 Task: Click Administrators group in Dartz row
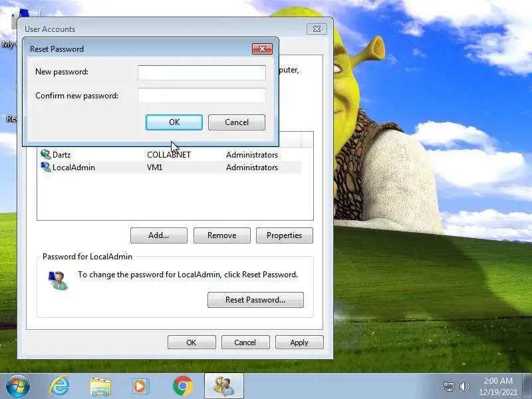(x=252, y=155)
